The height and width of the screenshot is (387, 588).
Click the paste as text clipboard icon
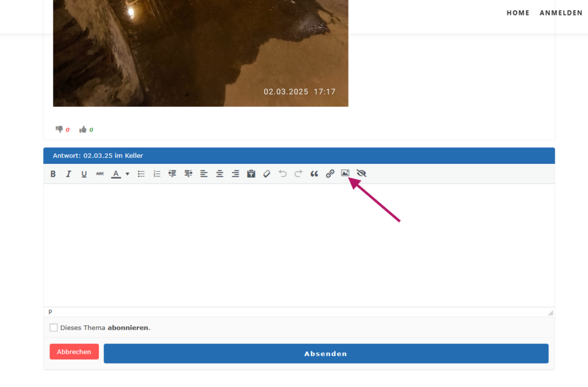[x=251, y=174]
